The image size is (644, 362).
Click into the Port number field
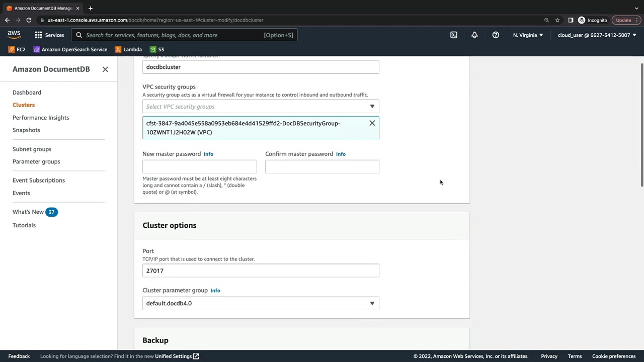click(261, 270)
